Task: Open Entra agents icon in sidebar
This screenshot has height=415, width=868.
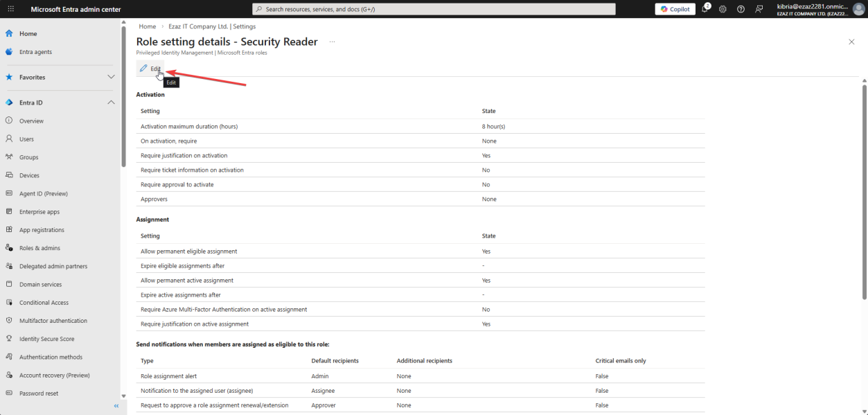Action: pos(9,52)
